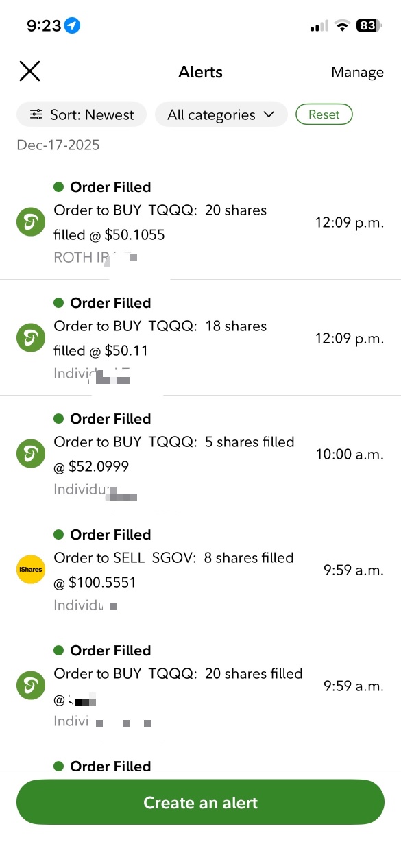Reset the alert filters

[324, 114]
